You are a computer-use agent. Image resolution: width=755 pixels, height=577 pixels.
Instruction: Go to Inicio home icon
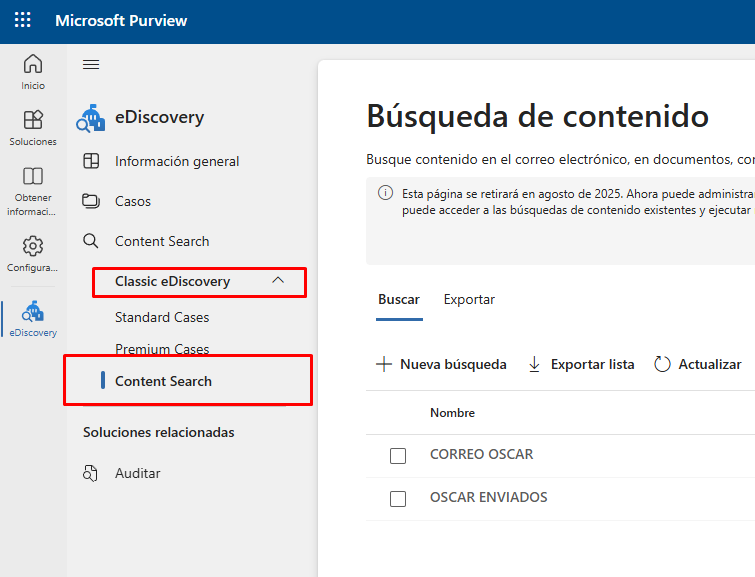[33, 64]
